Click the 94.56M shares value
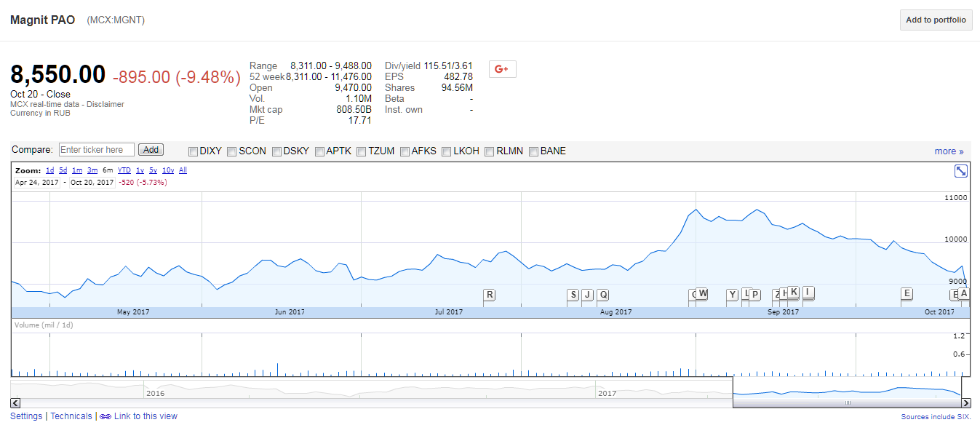Viewport: 980px width, 425px height. click(457, 87)
